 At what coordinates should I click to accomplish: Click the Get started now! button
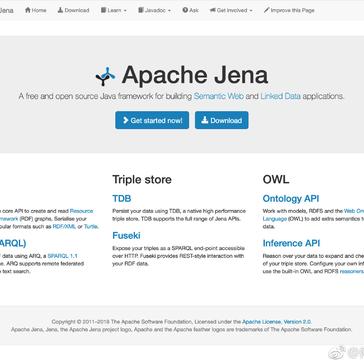[152, 120]
